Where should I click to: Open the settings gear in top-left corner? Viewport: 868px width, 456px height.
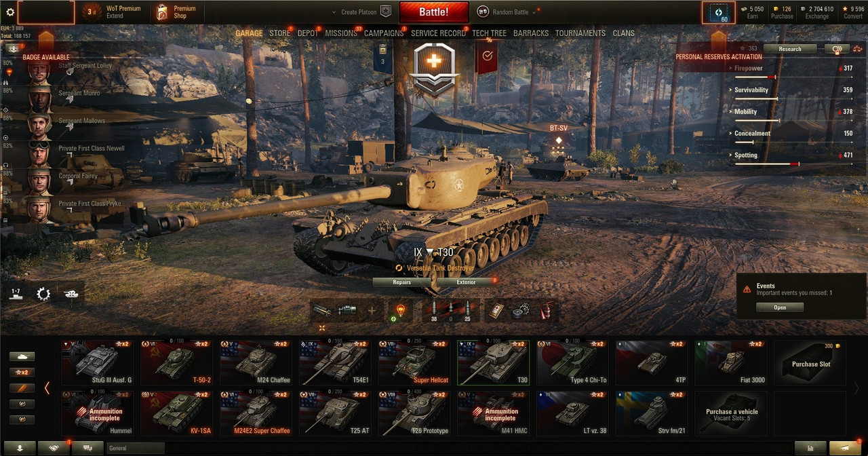(10, 12)
